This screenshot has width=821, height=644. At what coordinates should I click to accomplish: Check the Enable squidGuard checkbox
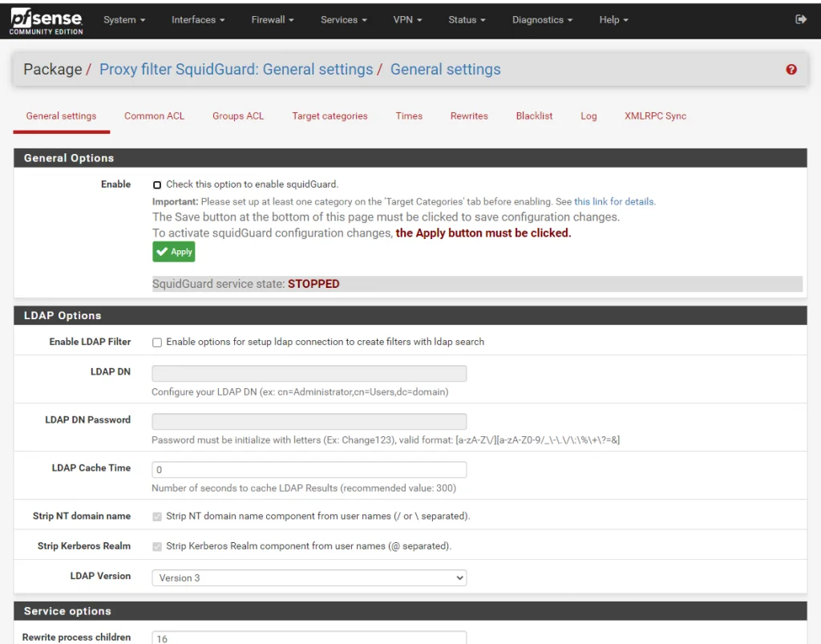(x=157, y=184)
